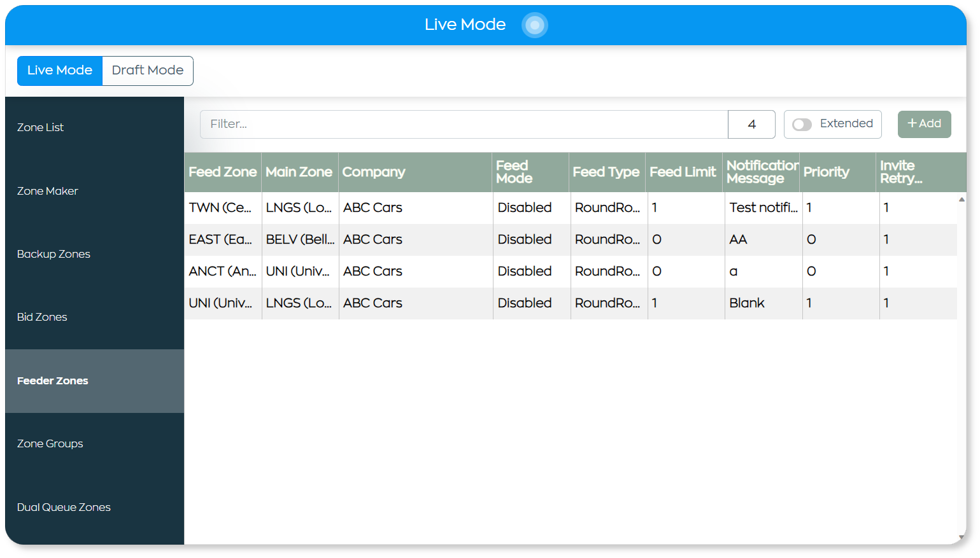
Task: Select the EAST feed zone row
Action: pyautogui.click(x=571, y=239)
